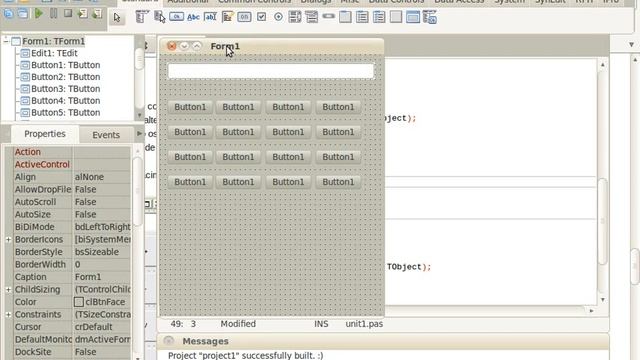This screenshot has width=640, height=360.
Task: Expand the ChildSizing property
Action: click(x=8, y=289)
